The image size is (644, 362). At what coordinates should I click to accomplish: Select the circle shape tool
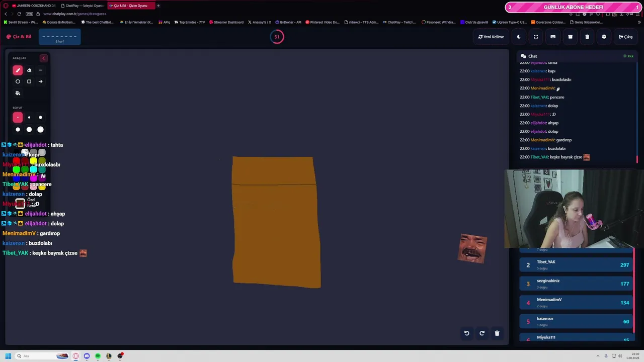(x=18, y=81)
